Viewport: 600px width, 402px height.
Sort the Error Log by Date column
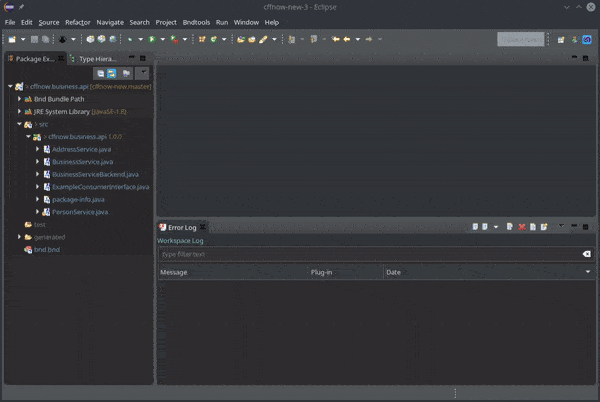[489, 272]
